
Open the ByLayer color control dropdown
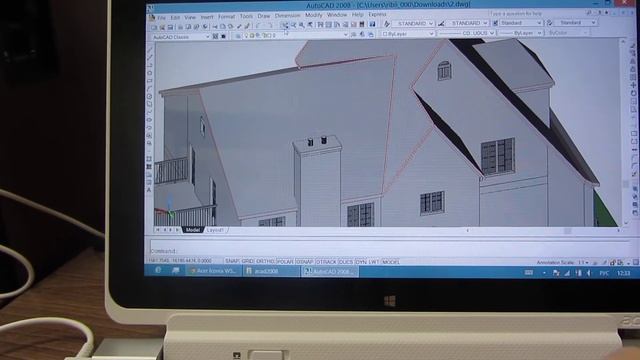408,34
